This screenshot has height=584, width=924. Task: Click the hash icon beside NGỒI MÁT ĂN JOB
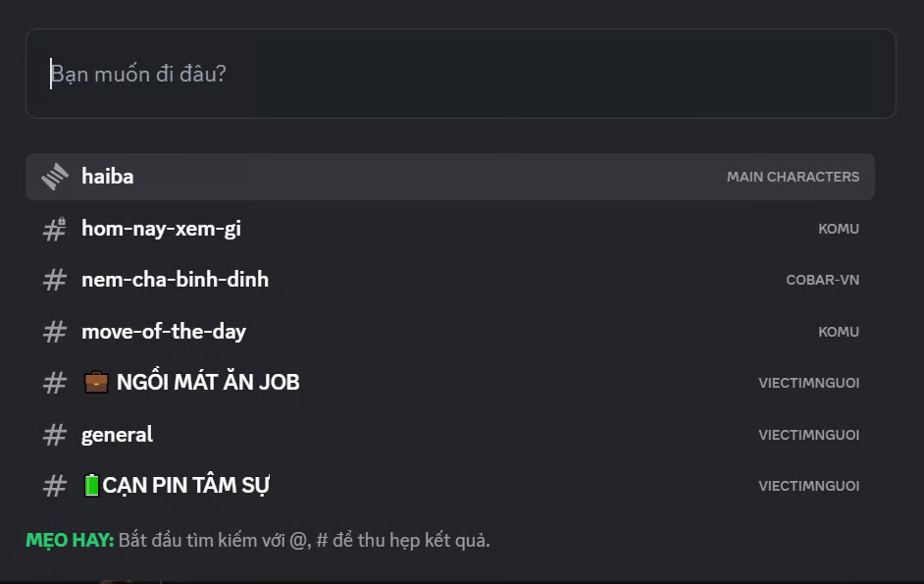(x=55, y=383)
